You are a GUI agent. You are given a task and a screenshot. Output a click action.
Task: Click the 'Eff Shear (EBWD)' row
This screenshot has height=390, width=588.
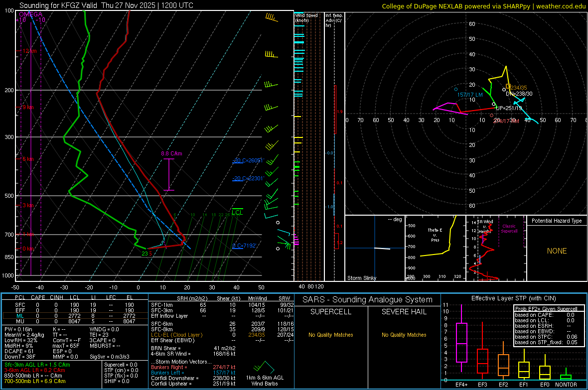[x=222, y=341]
